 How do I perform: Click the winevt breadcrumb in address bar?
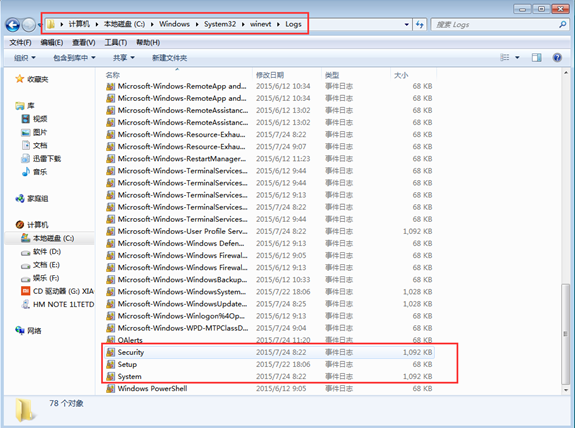260,24
